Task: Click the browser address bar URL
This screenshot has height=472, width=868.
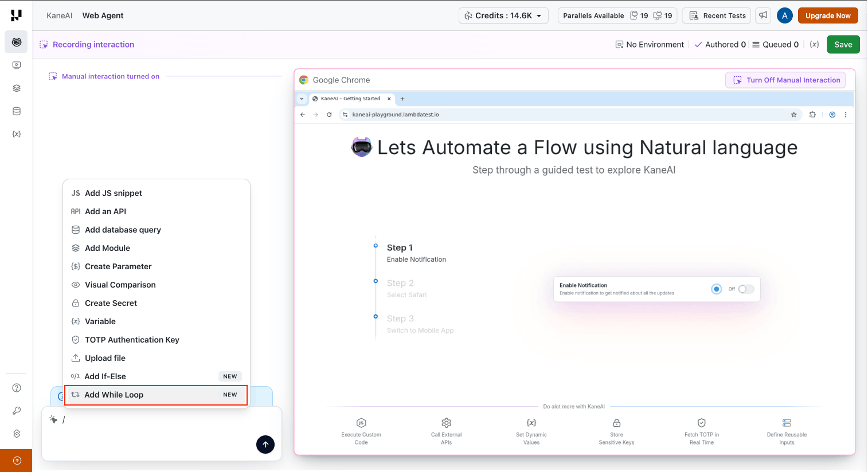Action: 396,115
